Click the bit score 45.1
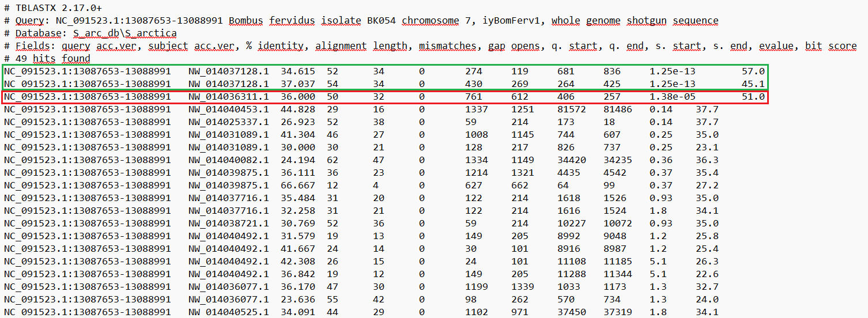Image resolution: width=868 pixels, height=318 pixels. (753, 84)
